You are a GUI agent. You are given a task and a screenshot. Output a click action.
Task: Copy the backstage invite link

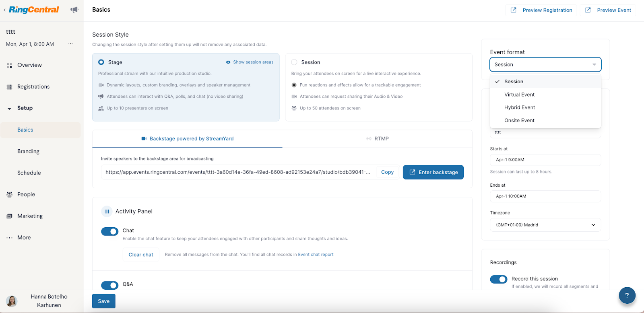[x=387, y=172]
